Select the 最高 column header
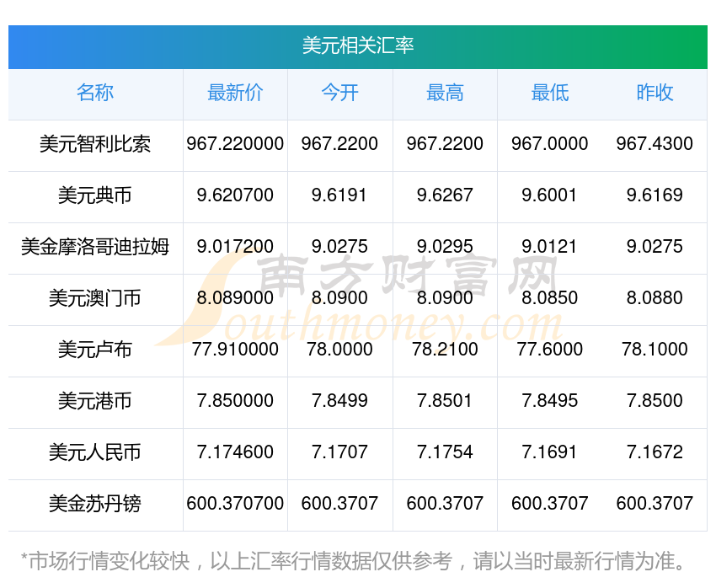The height and width of the screenshot is (588, 716). point(445,93)
